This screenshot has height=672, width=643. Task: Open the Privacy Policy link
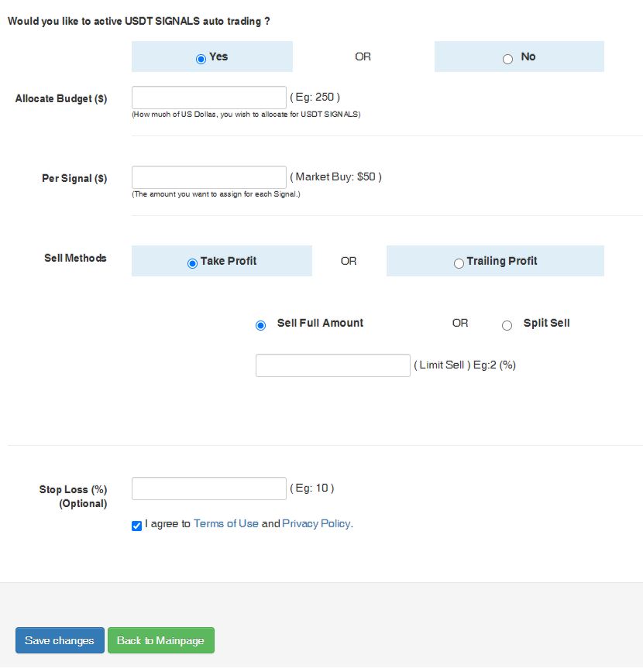pos(318,523)
